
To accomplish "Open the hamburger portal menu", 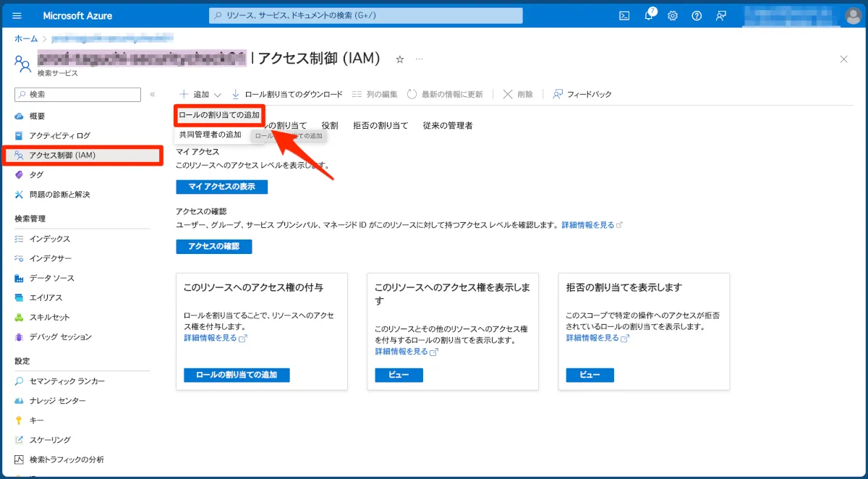I will coord(17,15).
